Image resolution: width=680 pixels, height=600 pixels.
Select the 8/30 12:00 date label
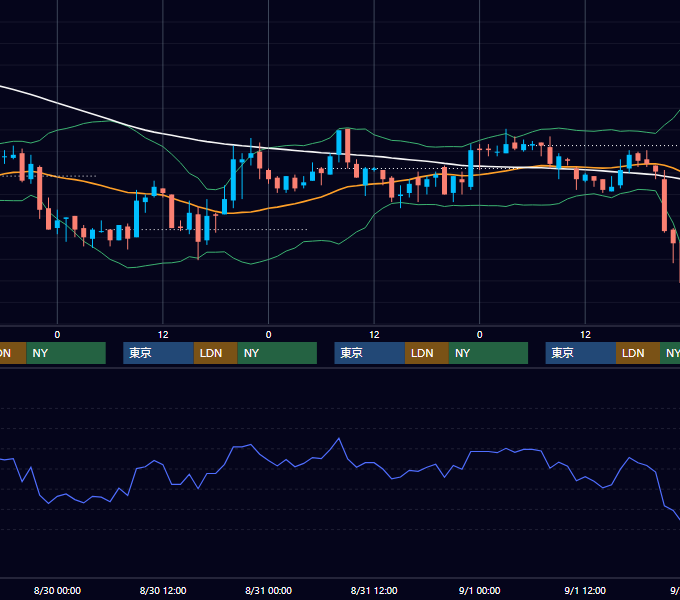click(x=163, y=590)
